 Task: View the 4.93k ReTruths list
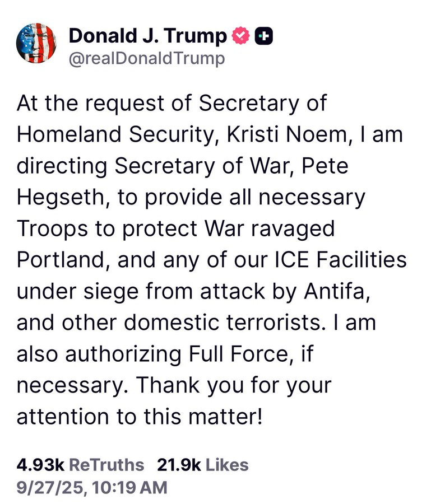pos(80,464)
